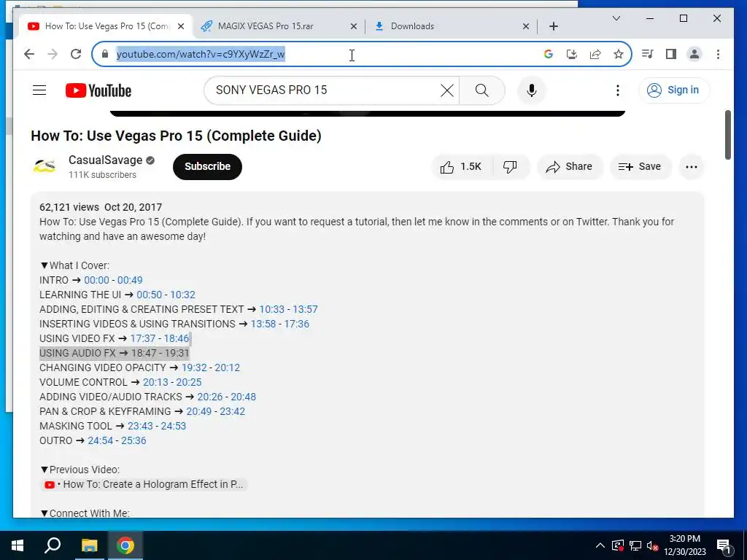Screen dimensions: 747x560
Task: Clear the YouTube search box with X
Action: pyautogui.click(x=447, y=90)
